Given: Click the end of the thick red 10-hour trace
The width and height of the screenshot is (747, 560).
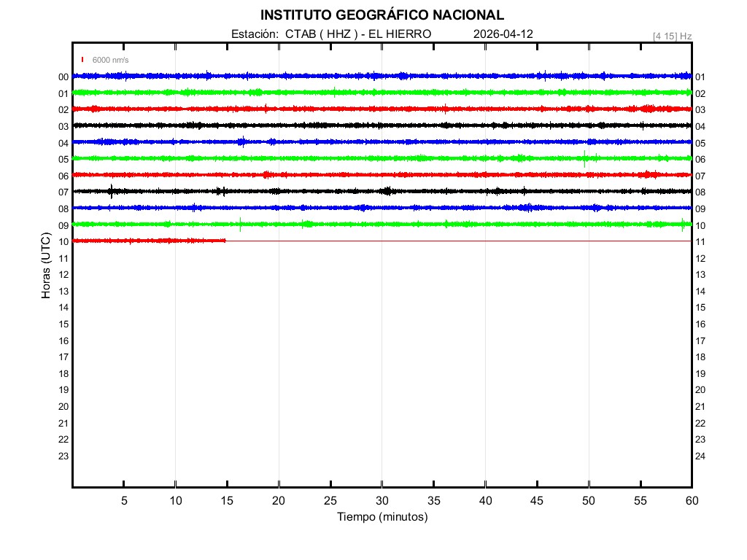Looking at the screenshot, I should (x=225, y=240).
